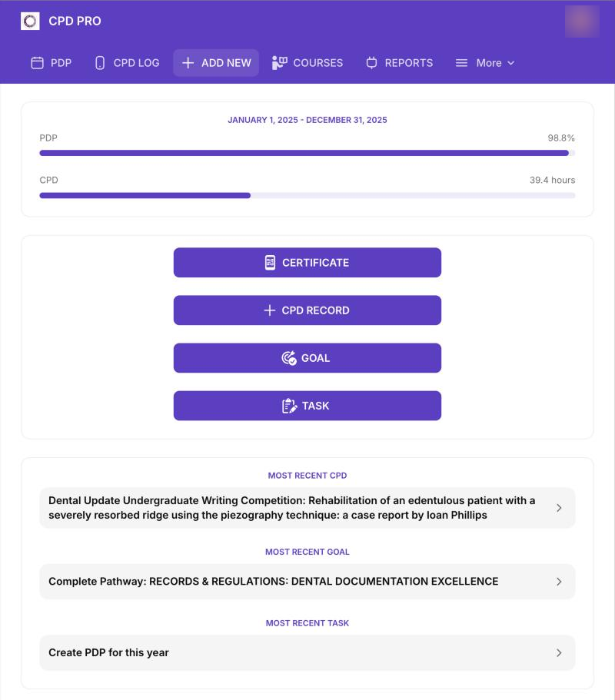This screenshot has width=615, height=700.
Task: Open the most recent CPD entry chevron
Action: [x=559, y=508]
